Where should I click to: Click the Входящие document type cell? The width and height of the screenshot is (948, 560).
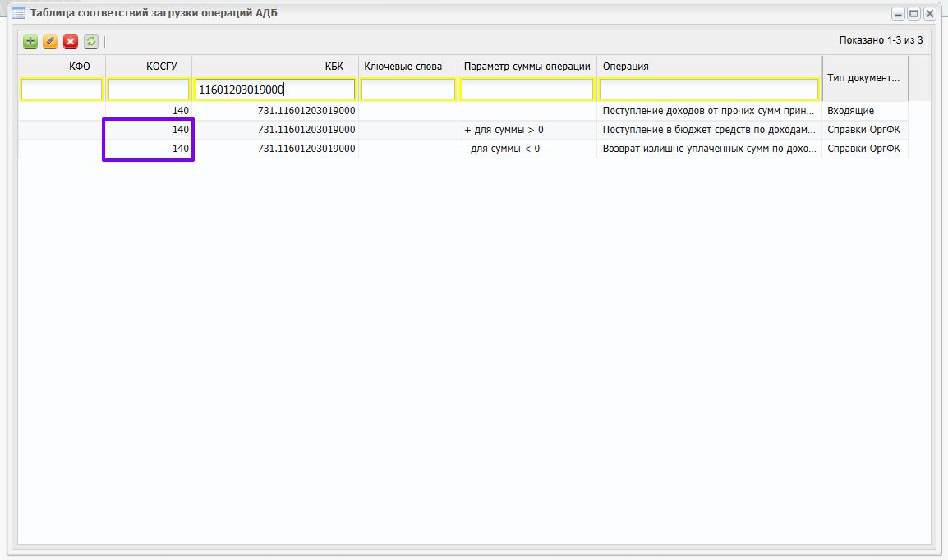click(x=865, y=111)
